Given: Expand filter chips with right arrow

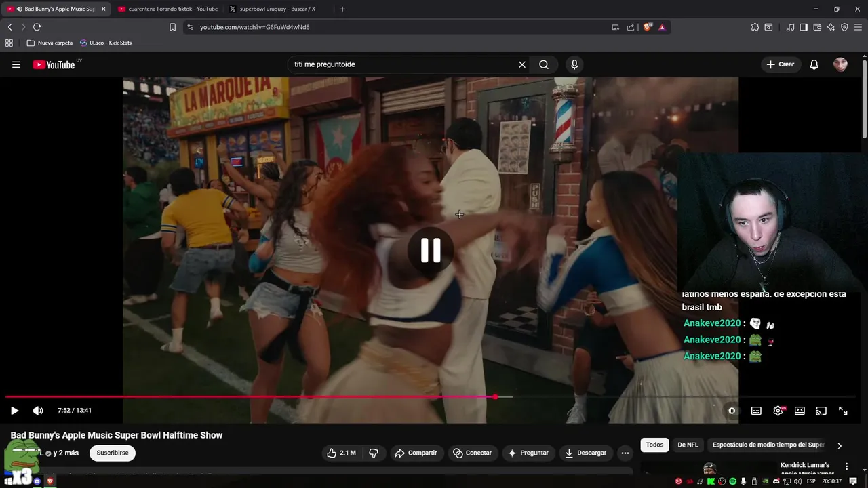Looking at the screenshot, I should tap(840, 445).
